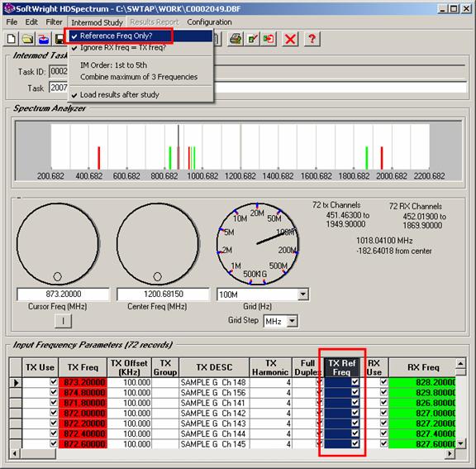Open the Configuration menu
The image size is (476, 469).
(209, 22)
